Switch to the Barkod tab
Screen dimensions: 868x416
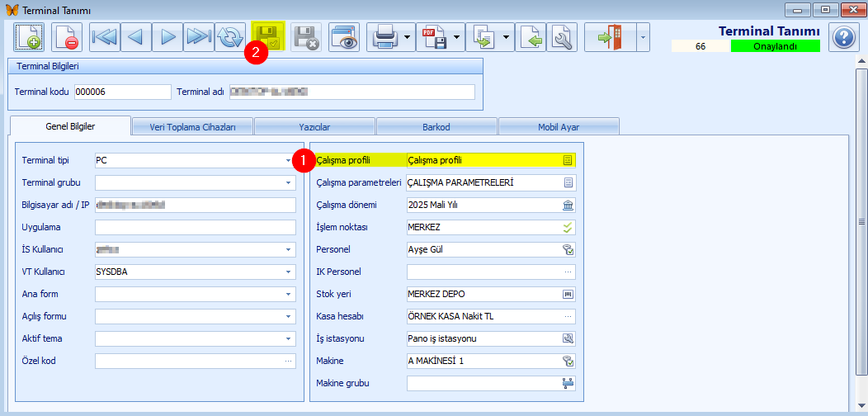pos(436,126)
